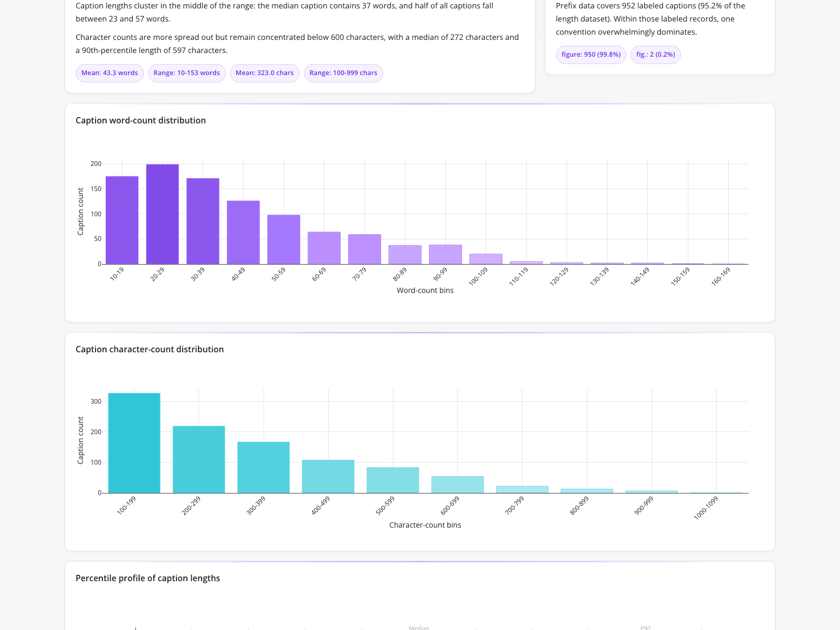Click the 'Word-count bins' axis label
840x630 pixels.
425,290
